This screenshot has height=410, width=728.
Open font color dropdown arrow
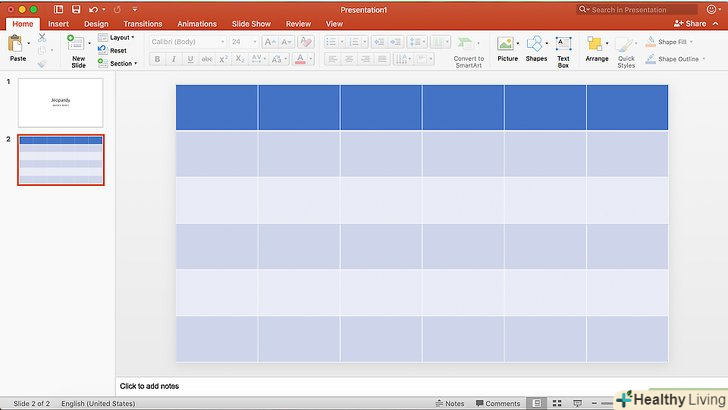[311, 59]
